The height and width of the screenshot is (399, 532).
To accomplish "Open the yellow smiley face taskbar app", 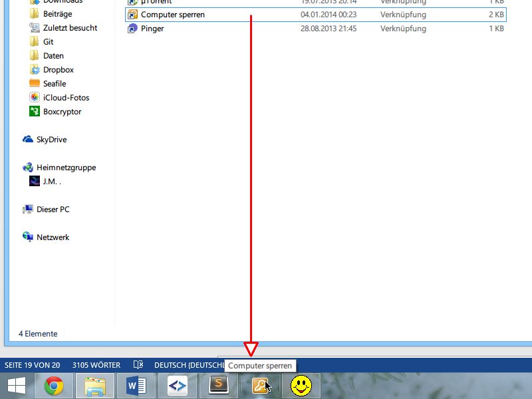I will point(301,386).
